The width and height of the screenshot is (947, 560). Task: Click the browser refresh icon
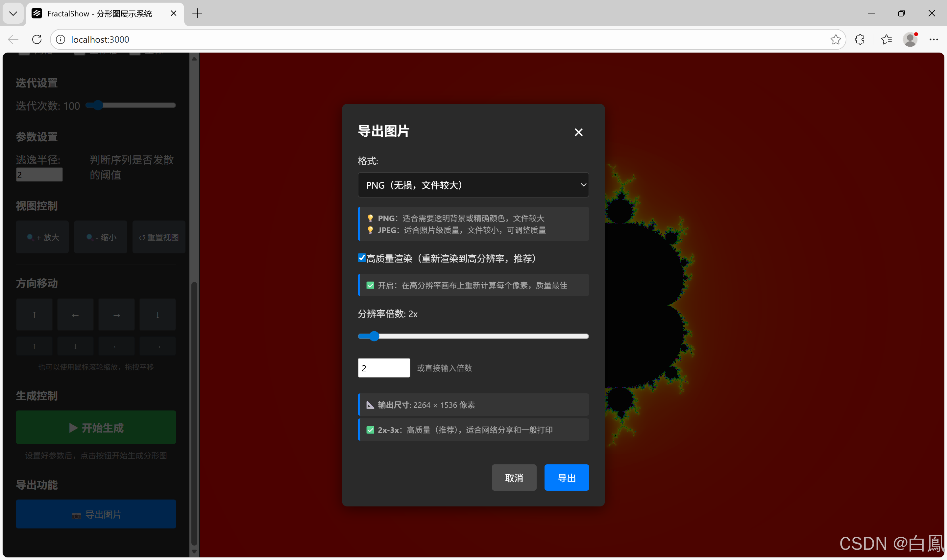pyautogui.click(x=36, y=39)
